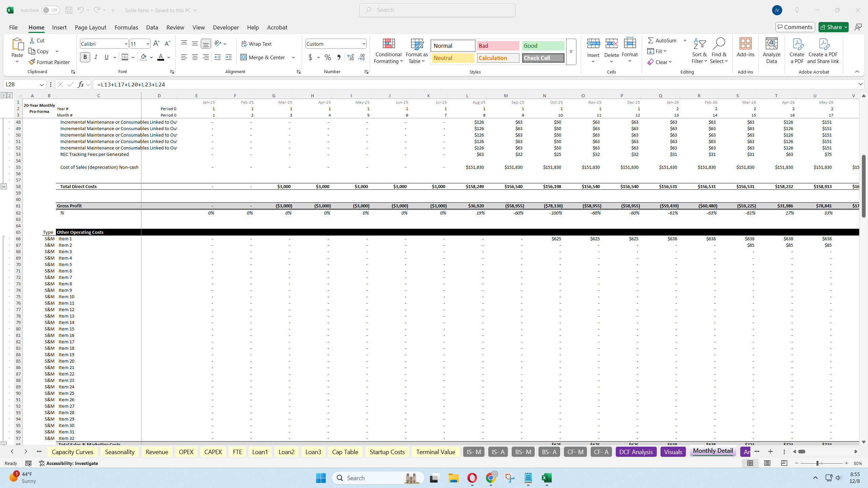This screenshot has height=488, width=868.
Task: Click the Save icon in title bar
Action: 69,10
